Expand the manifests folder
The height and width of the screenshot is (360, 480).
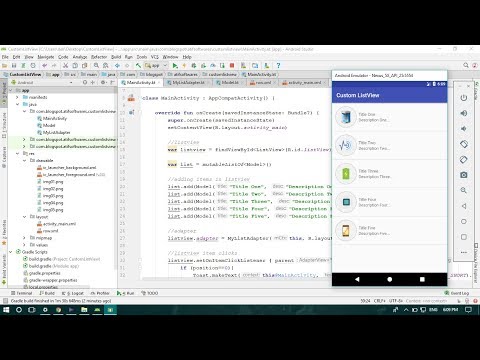click(17, 97)
